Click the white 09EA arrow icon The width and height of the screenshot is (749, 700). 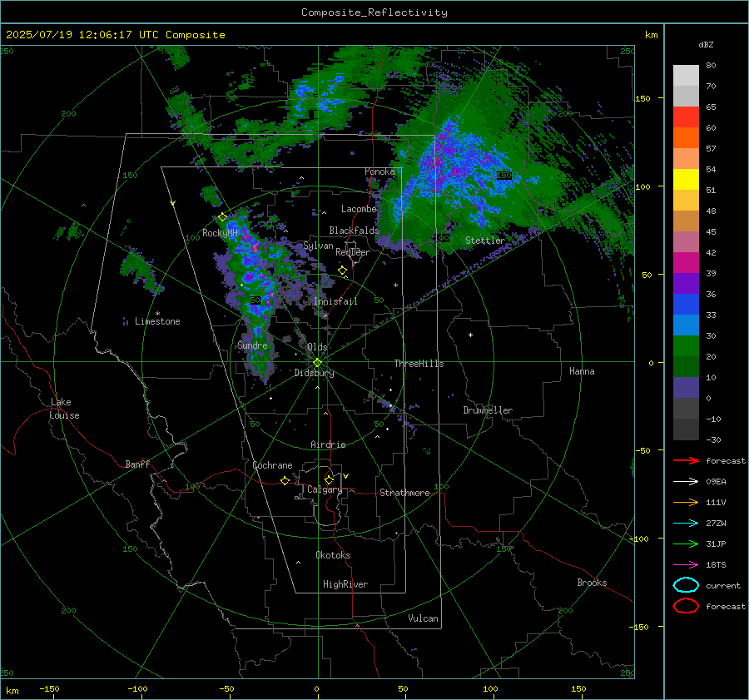point(686,481)
